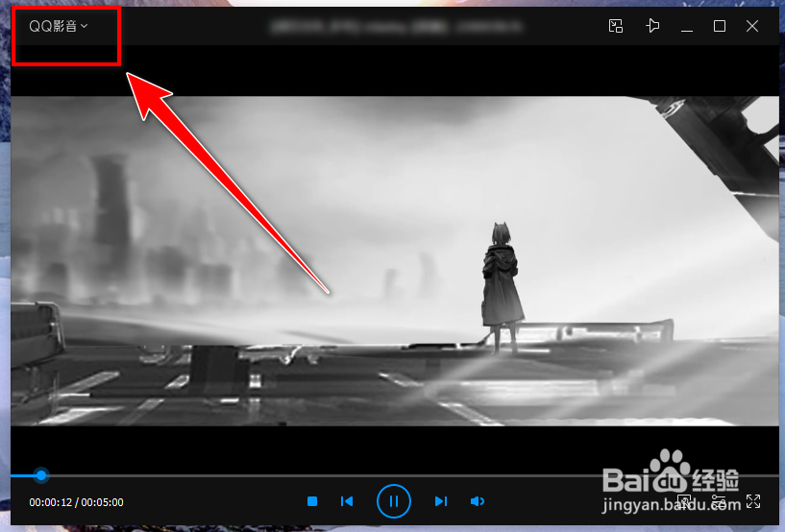Click the 00:00:12 / 00:05:00 time display
Viewport: 785px width, 532px height.
tap(76, 502)
